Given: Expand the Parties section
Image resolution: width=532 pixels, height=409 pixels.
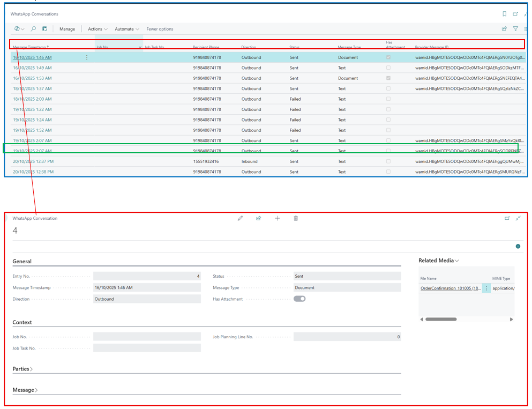Looking at the screenshot, I should [x=23, y=369].
